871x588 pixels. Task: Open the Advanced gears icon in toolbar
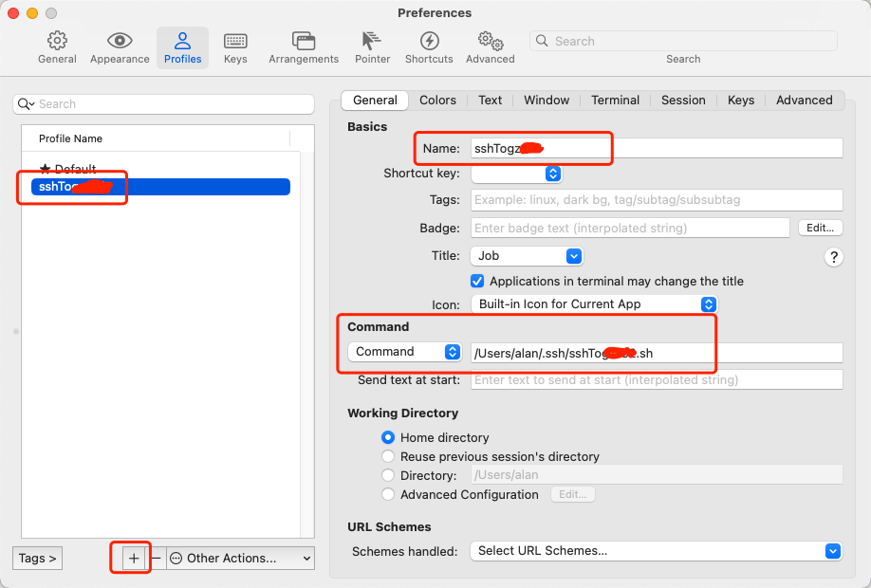(x=490, y=46)
